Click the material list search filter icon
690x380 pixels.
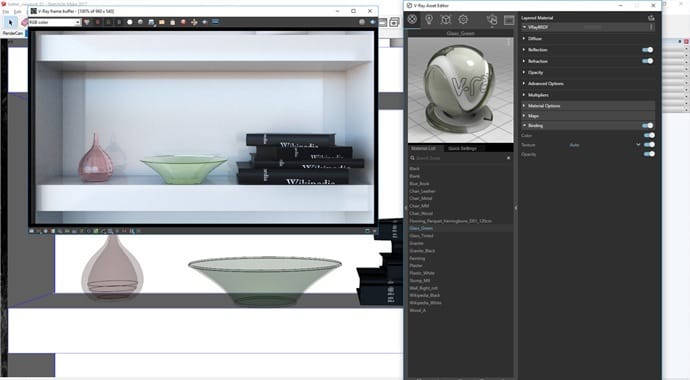click(x=508, y=158)
